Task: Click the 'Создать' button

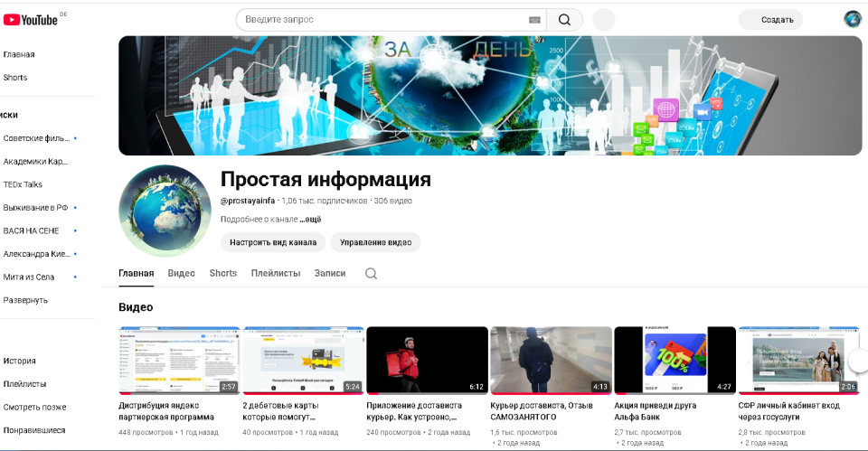Action: (770, 20)
